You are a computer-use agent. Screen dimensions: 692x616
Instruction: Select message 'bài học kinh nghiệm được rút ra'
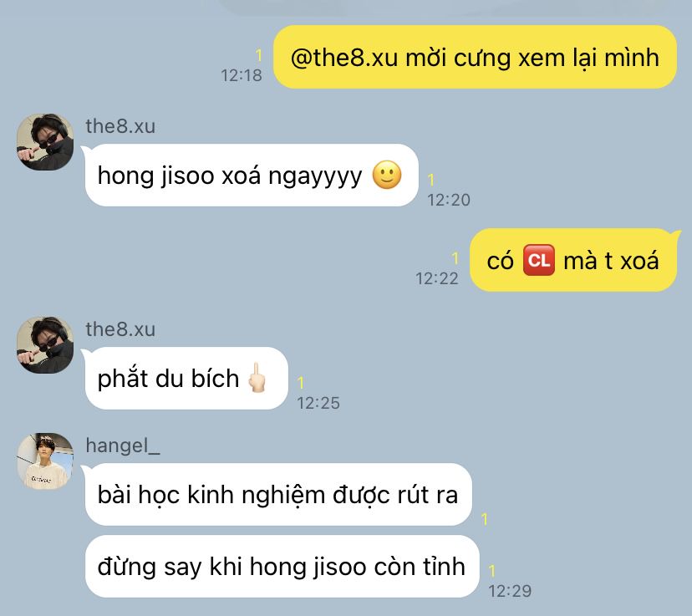click(278, 494)
